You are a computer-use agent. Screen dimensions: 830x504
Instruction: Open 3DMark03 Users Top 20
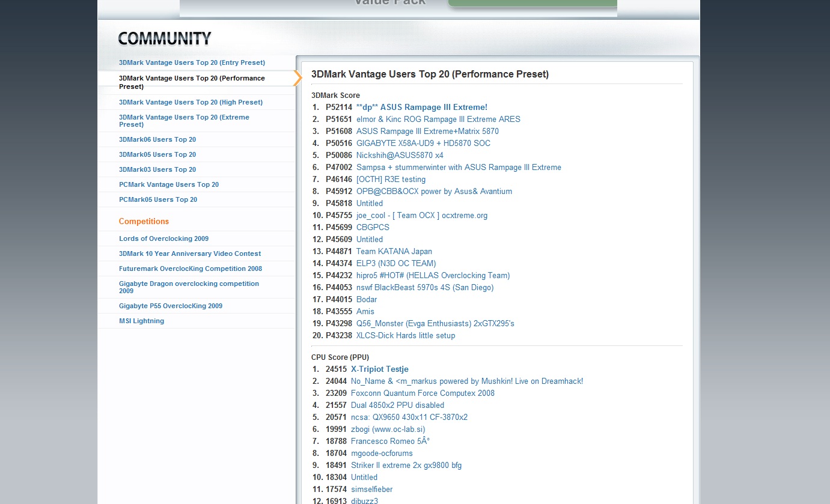coord(157,169)
